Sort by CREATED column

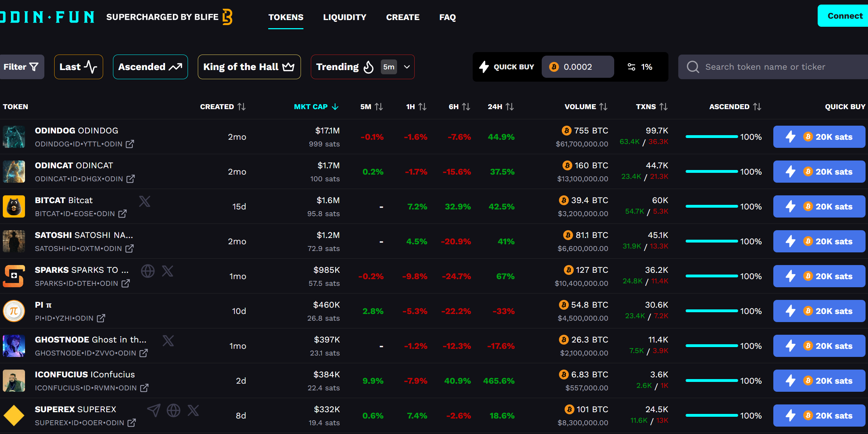(223, 107)
